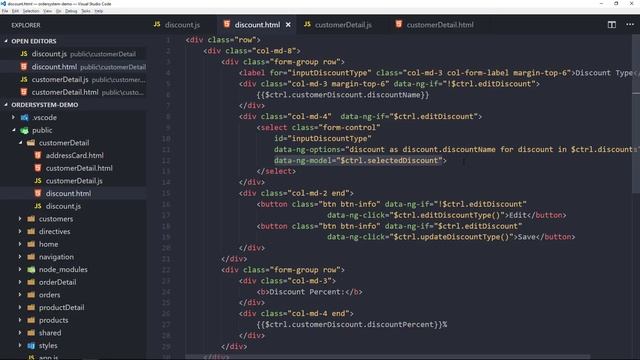Click the customers folder icon
Screen dimensions: 640x360
point(31,219)
